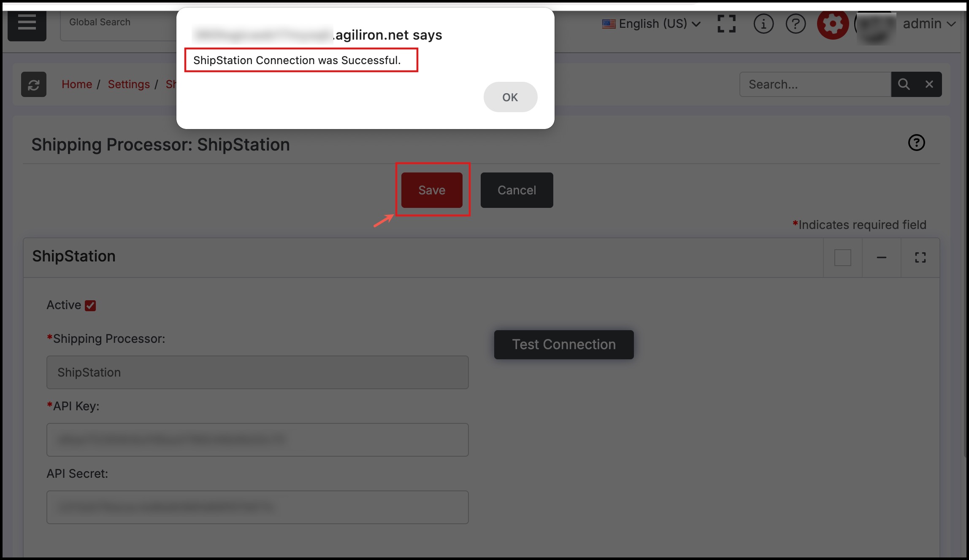This screenshot has height=560, width=969.
Task: Expand the ShipStation panel to fullscreen
Action: (920, 257)
